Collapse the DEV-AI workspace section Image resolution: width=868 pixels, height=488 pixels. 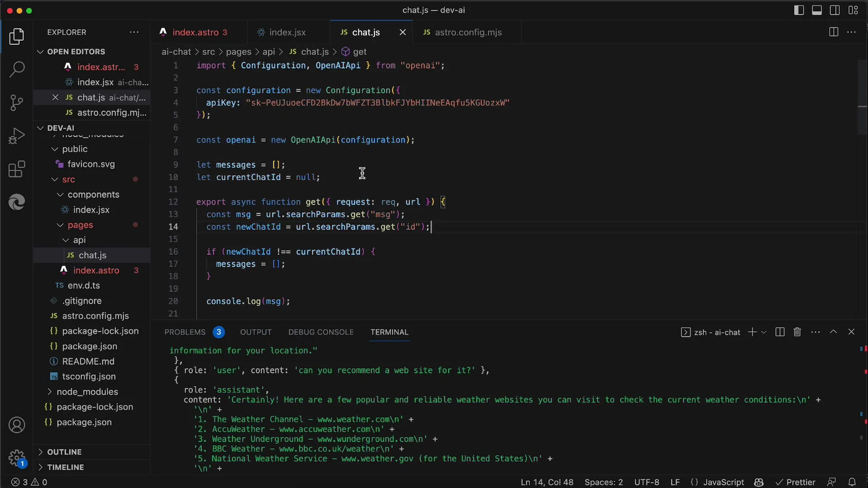91,128
